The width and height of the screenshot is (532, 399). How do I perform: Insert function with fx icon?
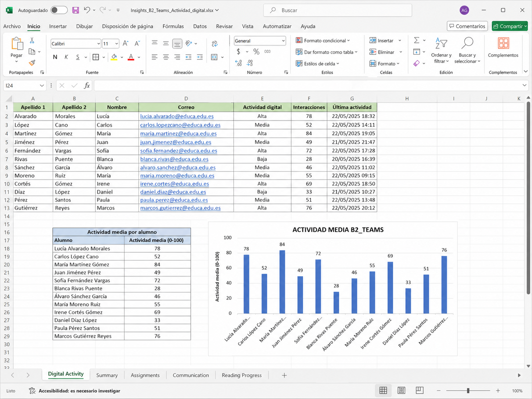tap(87, 86)
